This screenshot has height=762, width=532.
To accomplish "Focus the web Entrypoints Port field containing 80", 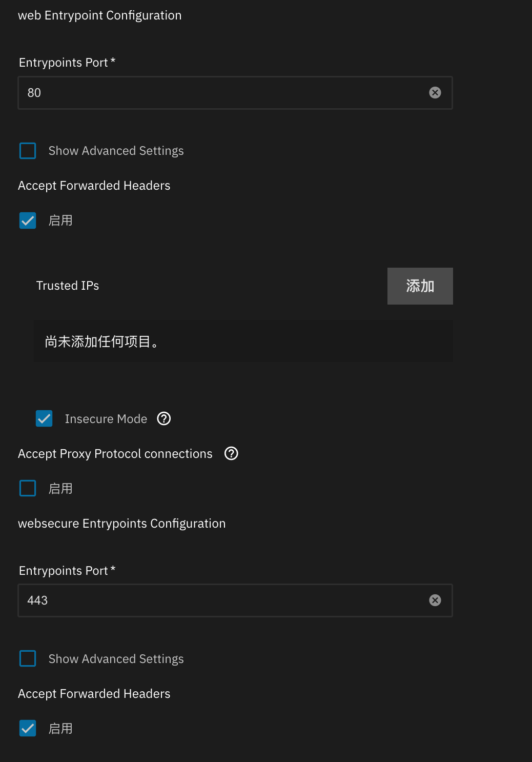I will [x=220, y=93].
